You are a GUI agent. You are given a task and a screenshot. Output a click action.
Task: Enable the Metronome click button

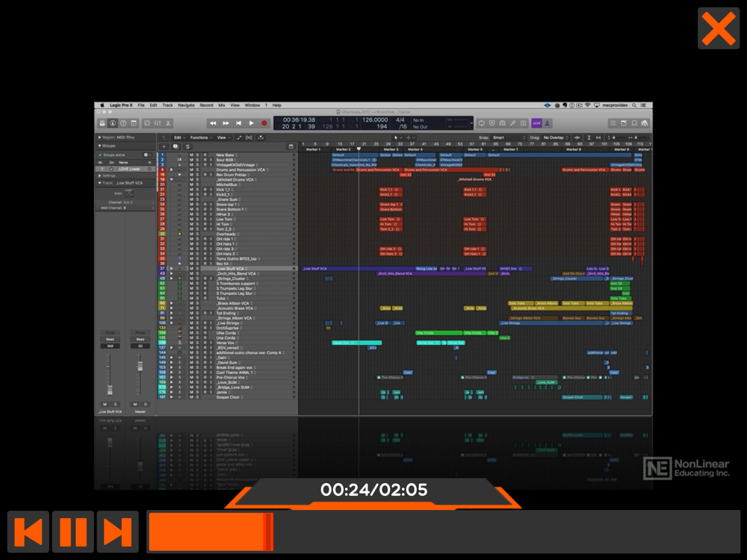[x=548, y=123]
